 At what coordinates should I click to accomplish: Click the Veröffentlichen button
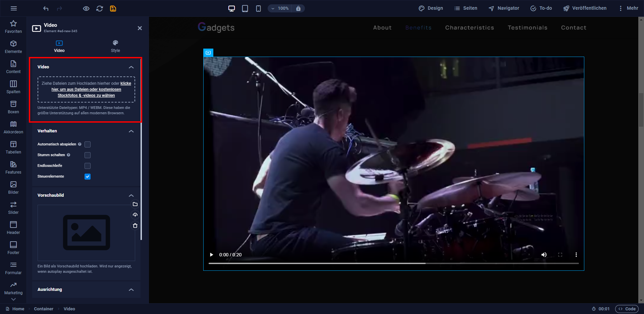coord(585,8)
